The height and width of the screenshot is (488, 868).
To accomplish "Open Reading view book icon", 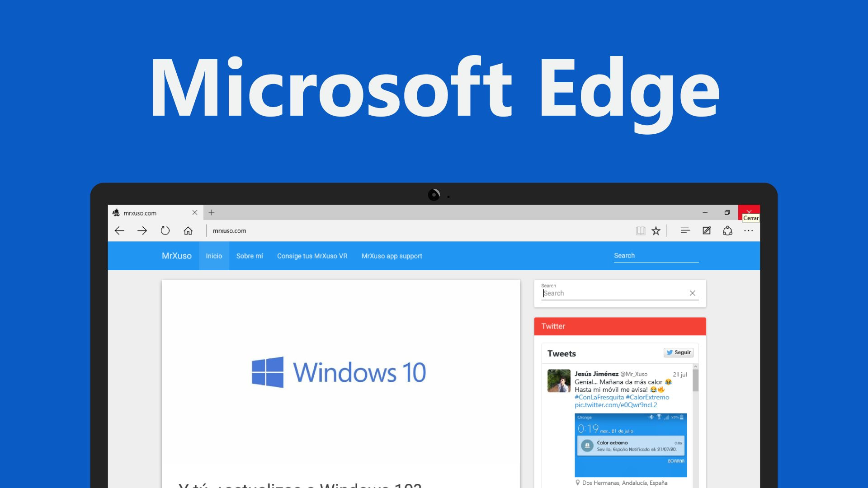I will [x=640, y=231].
